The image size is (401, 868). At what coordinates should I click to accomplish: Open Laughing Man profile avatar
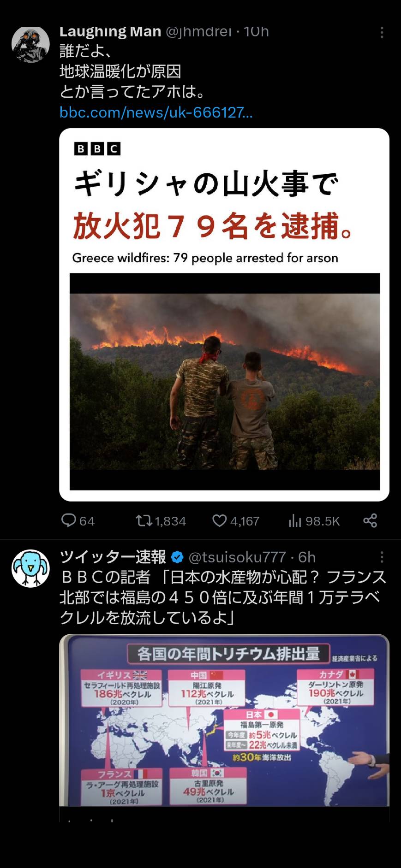click(x=30, y=44)
